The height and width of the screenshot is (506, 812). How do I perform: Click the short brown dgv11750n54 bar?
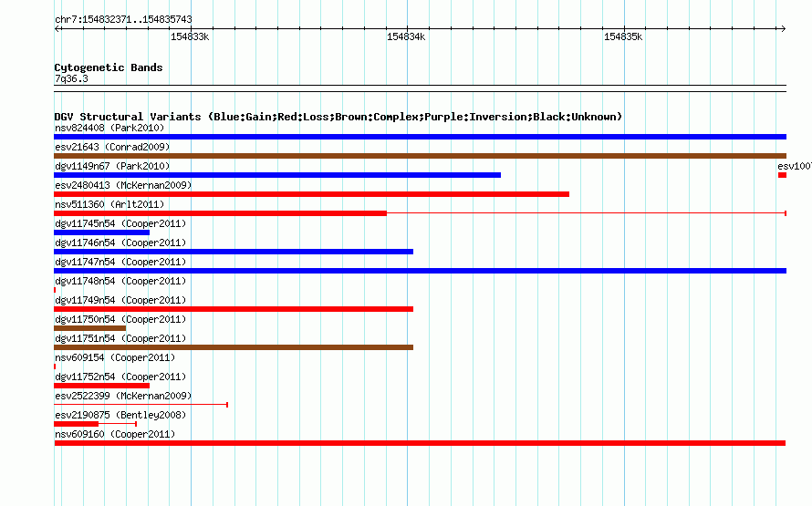tap(90, 328)
